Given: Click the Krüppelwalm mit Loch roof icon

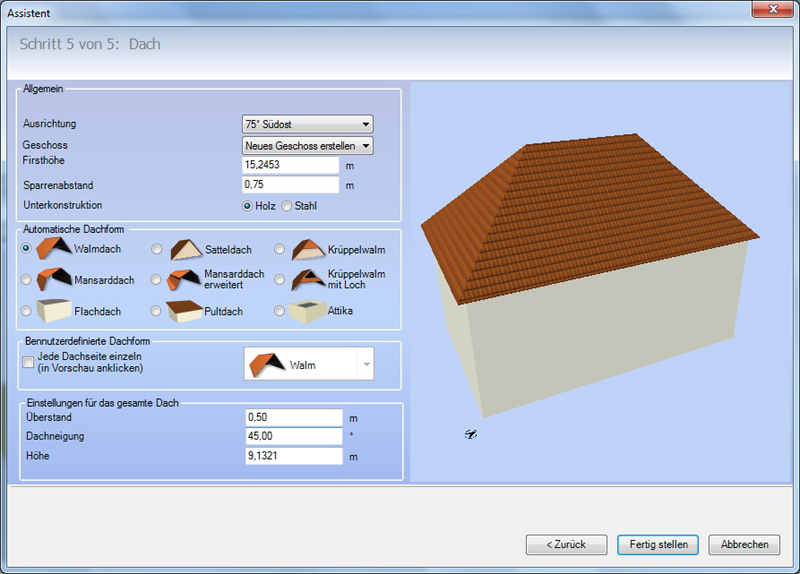Looking at the screenshot, I should coord(308,280).
